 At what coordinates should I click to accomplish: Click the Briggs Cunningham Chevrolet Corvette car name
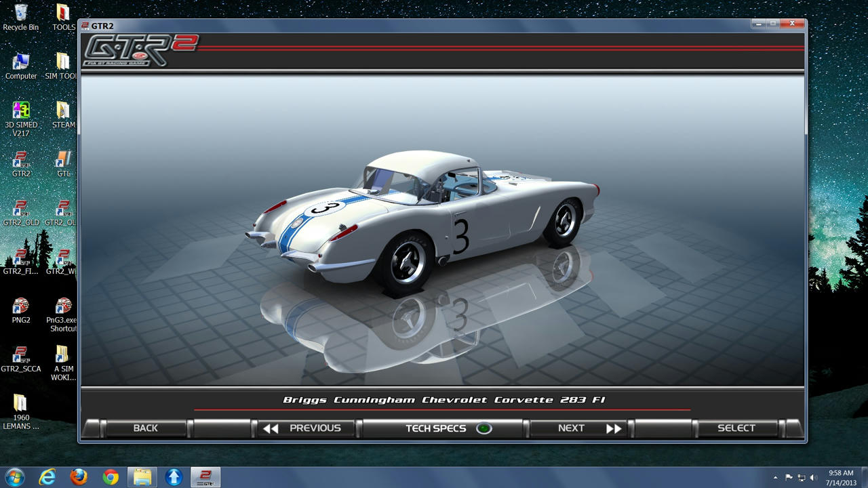tap(444, 400)
